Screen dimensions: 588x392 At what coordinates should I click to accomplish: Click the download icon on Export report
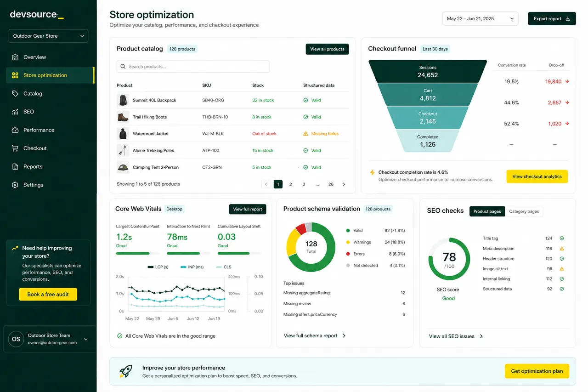[x=568, y=19]
